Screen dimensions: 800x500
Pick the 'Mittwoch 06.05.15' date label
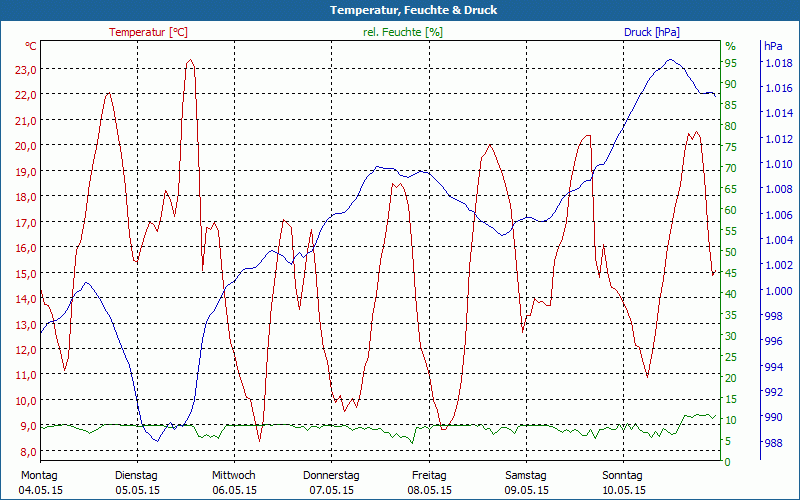tap(234, 482)
